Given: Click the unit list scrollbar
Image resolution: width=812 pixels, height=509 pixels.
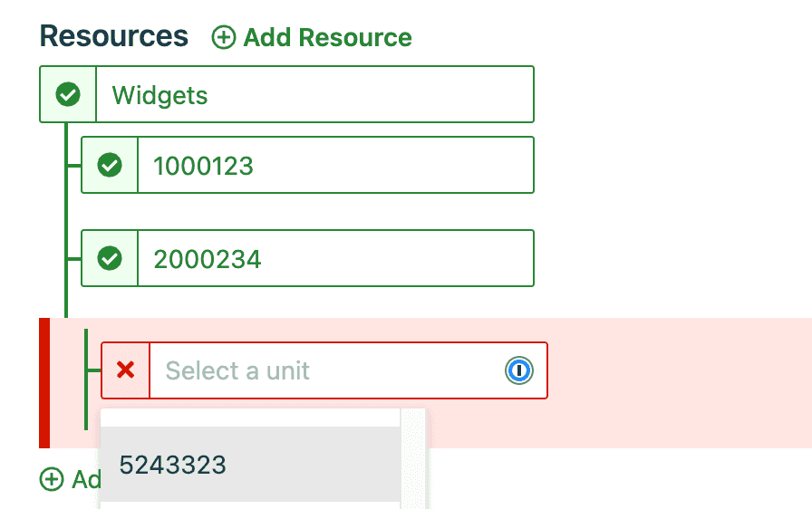Looking at the screenshot, I should tap(412, 457).
